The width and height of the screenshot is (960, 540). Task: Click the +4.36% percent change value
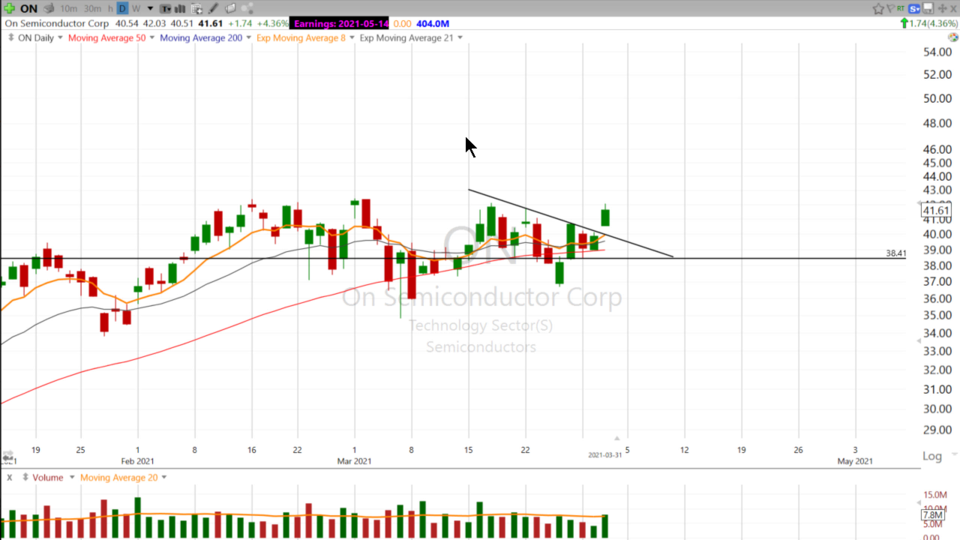coord(272,23)
